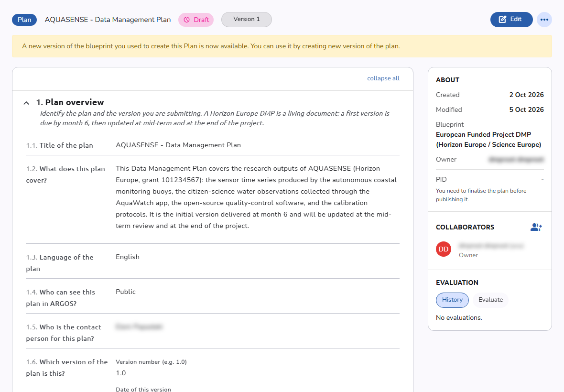
Task: Click the yellow new blueprint version banner
Action: coord(282,46)
